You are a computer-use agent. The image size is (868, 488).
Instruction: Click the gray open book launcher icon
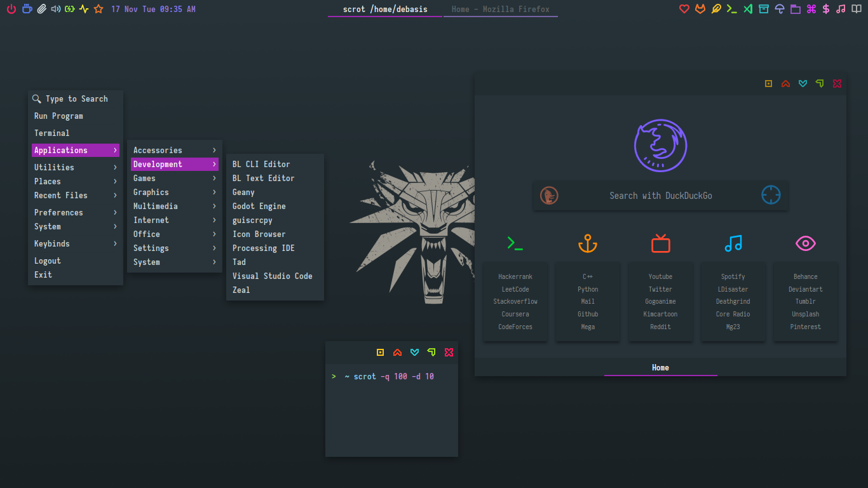(x=857, y=9)
